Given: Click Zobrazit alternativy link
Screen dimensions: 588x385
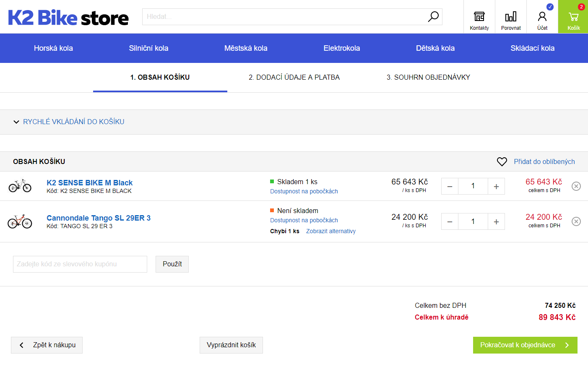Looking at the screenshot, I should [x=330, y=231].
